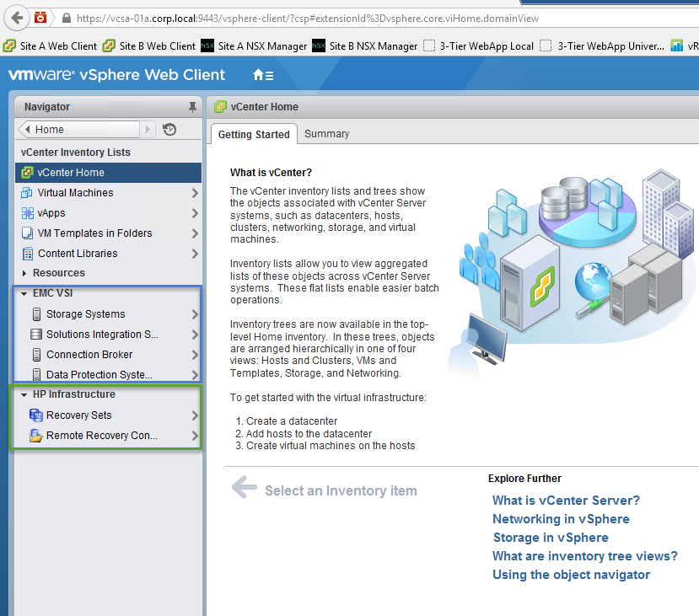699x616 pixels.
Task: Click the browser address bar URL
Action: tap(308, 19)
